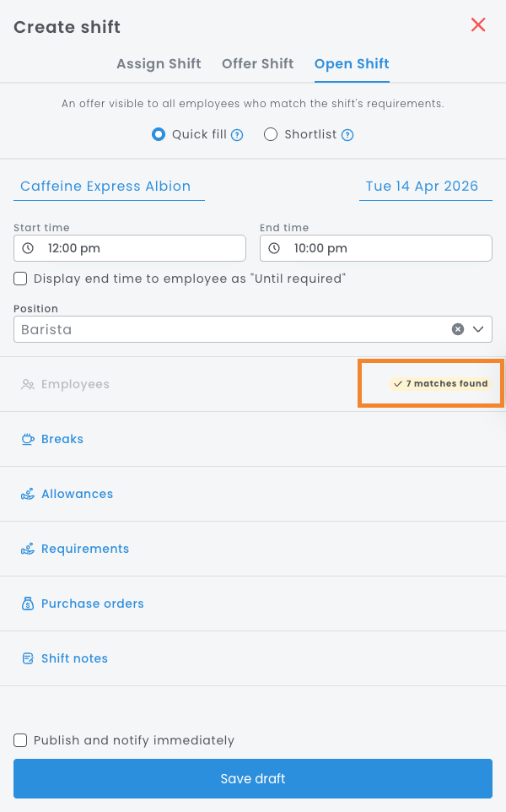Click the Start time clock icon
506x812 pixels.
[28, 249]
